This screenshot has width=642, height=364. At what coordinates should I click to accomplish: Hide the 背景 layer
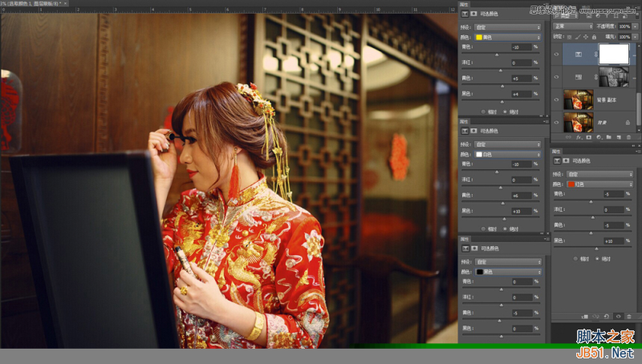tap(556, 122)
